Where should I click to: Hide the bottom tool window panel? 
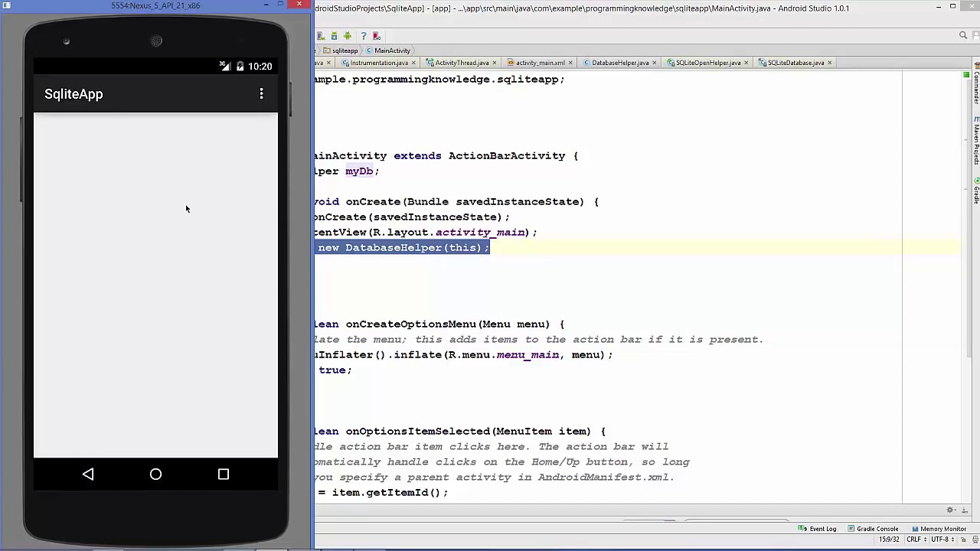pyautogui.click(x=965, y=510)
